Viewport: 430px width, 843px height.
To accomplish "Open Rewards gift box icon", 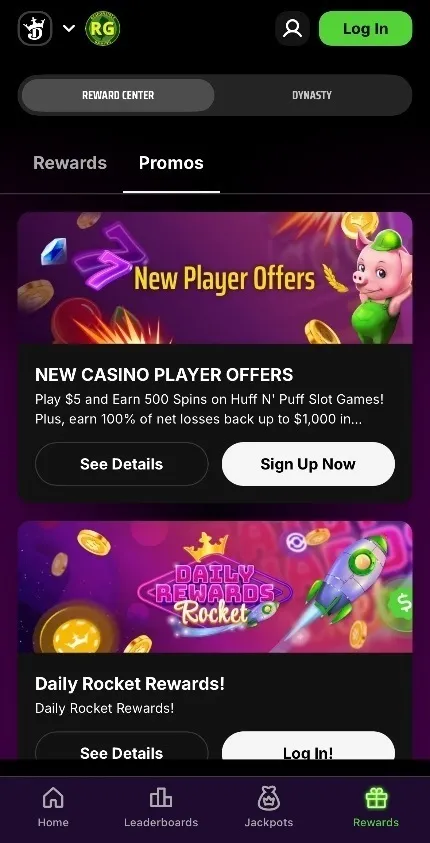I will 376,798.
